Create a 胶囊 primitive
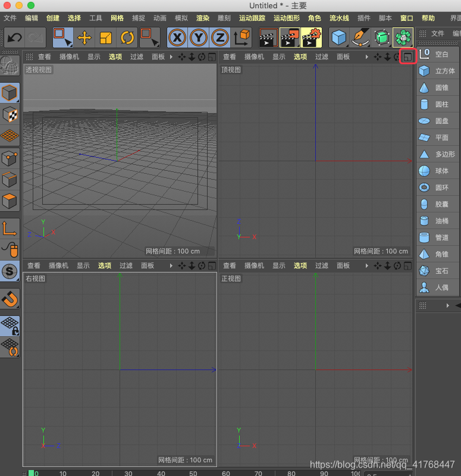 click(437, 204)
